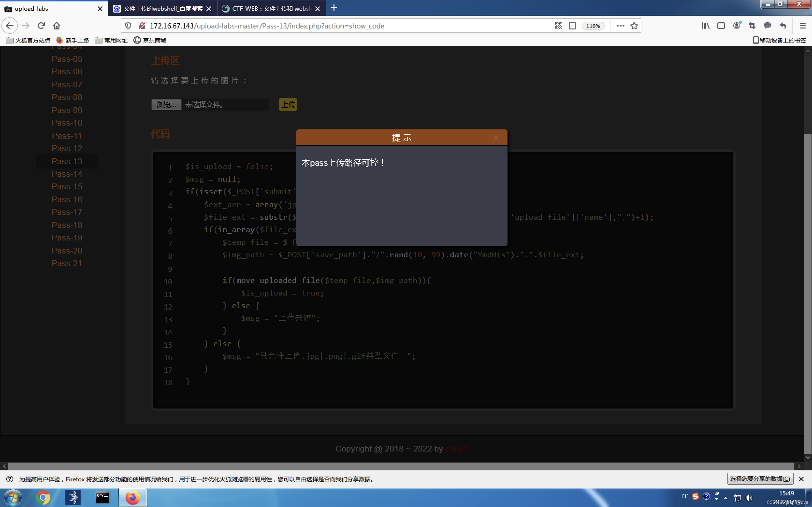Click the horizontal page scrollbar

pos(401,466)
